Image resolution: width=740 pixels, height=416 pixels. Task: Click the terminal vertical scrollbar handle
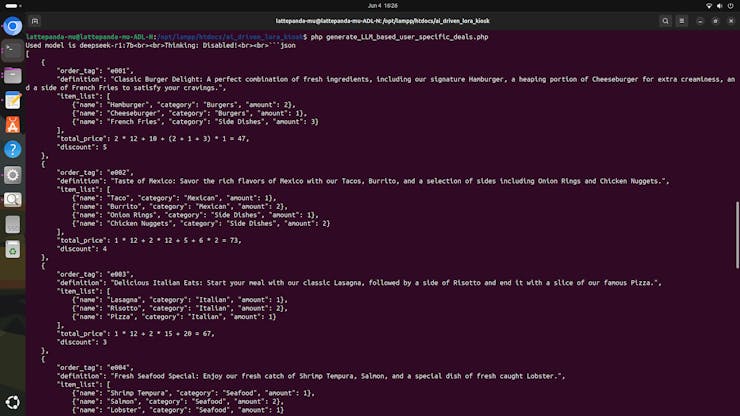tap(737, 235)
